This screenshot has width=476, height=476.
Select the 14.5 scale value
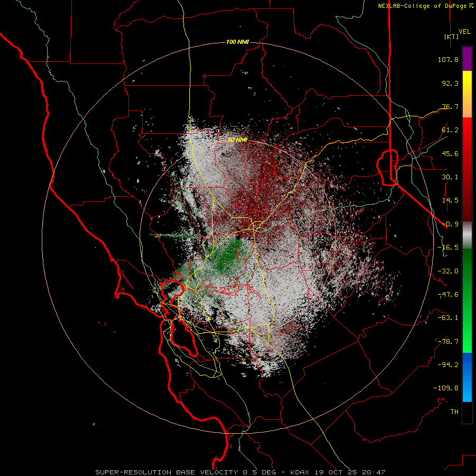(450, 200)
